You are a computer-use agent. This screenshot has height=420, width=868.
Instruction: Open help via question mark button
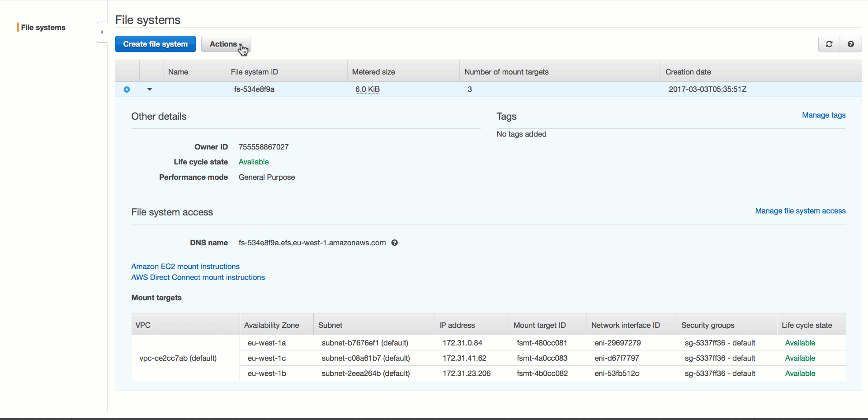click(x=850, y=44)
